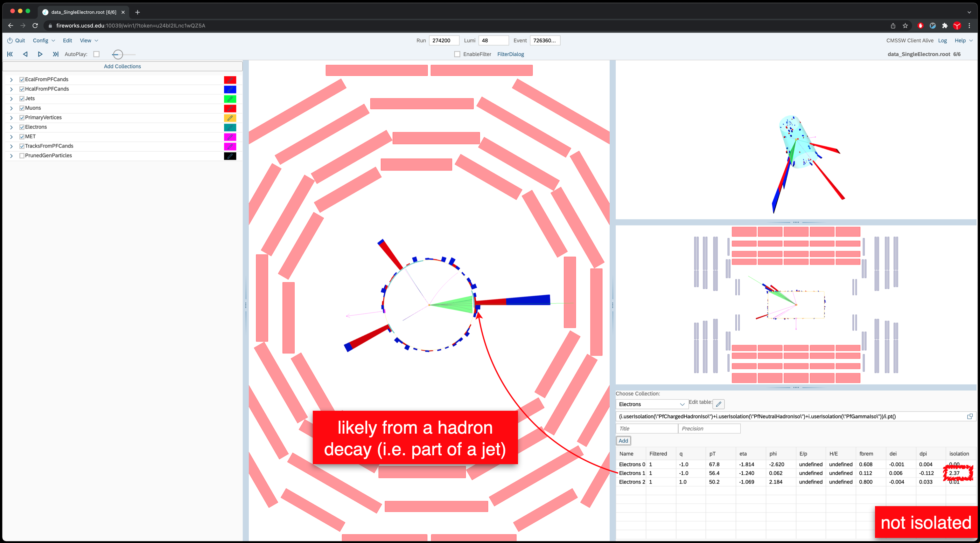The width and height of the screenshot is (980, 543).
Task: Open the Edit menu
Action: [x=67, y=40]
